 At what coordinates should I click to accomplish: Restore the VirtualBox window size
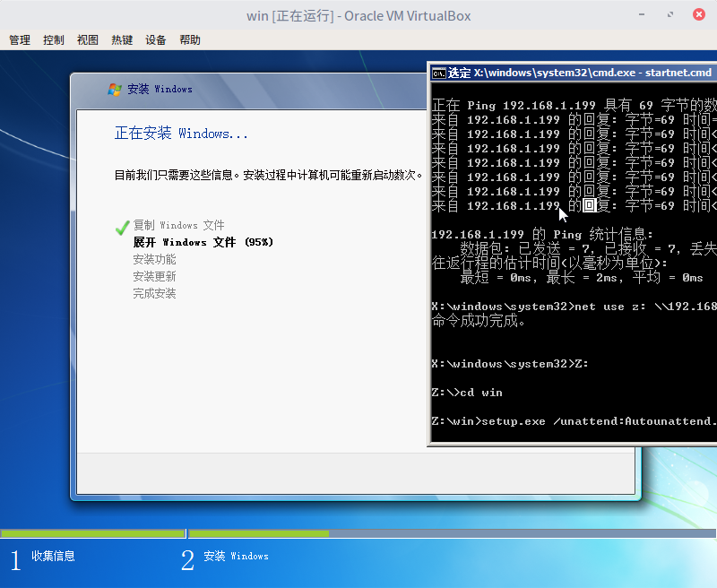(670, 14)
